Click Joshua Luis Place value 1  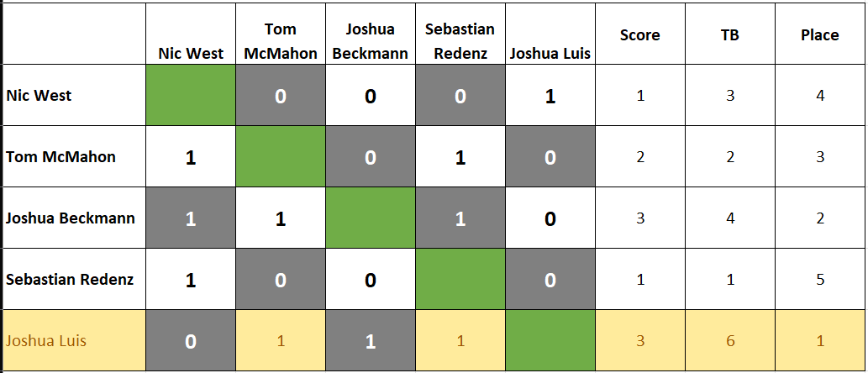819,340
